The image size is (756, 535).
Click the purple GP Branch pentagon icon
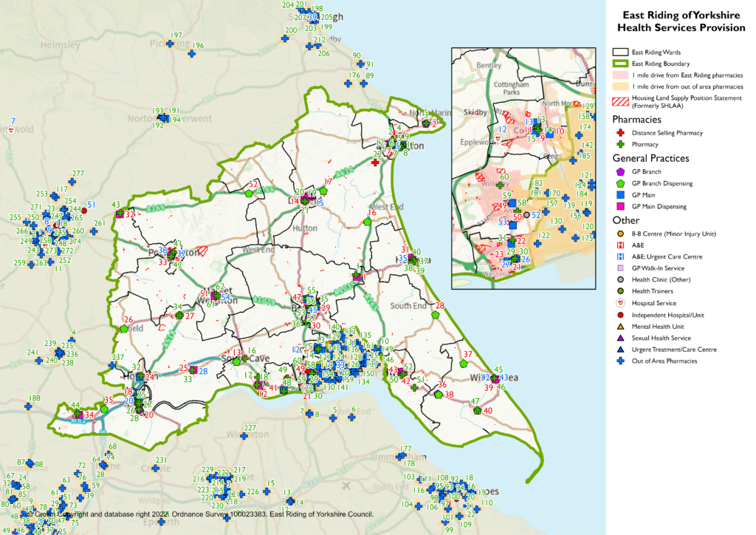[621, 171]
